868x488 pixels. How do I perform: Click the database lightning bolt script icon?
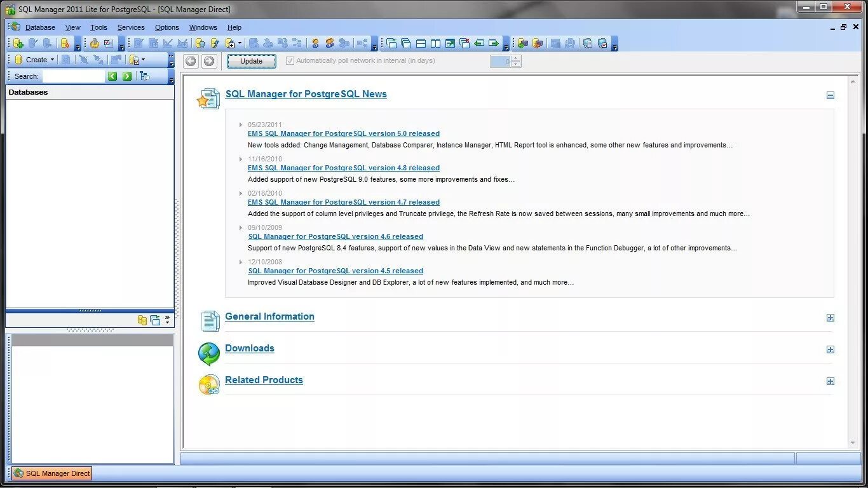pyautogui.click(x=215, y=43)
